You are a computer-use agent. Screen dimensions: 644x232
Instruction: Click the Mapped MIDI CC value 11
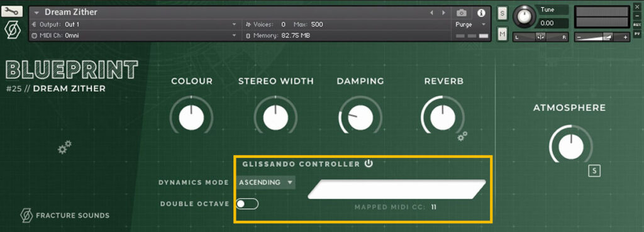(434, 207)
